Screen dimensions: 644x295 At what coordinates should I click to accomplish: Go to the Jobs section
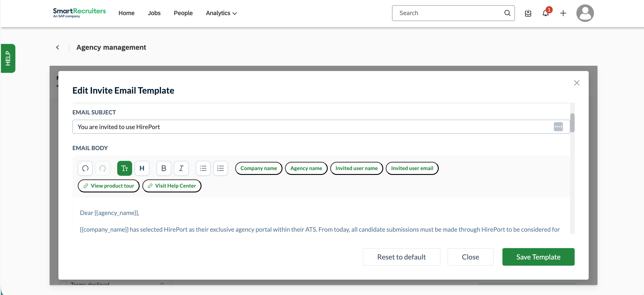[154, 13]
